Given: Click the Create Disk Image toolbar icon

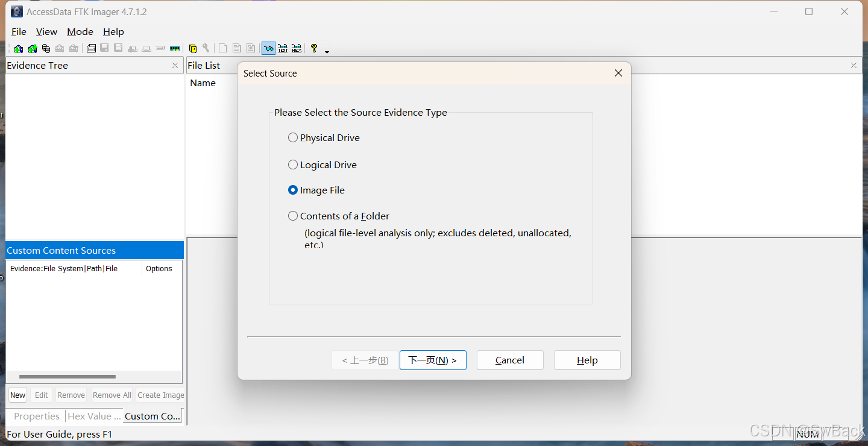Looking at the screenshot, I should (91, 49).
